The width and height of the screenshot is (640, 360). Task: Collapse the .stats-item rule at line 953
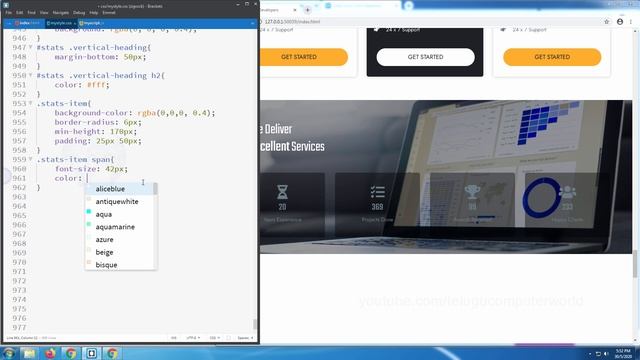30,103
